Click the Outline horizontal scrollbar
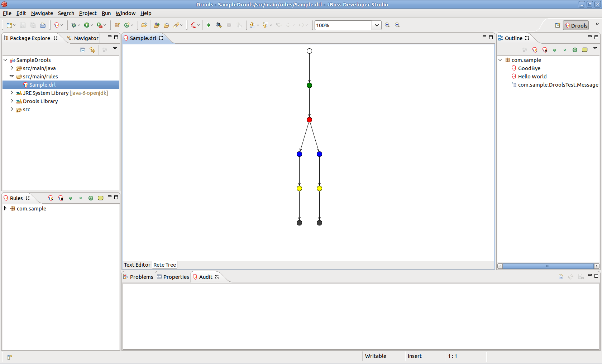 coord(548,266)
